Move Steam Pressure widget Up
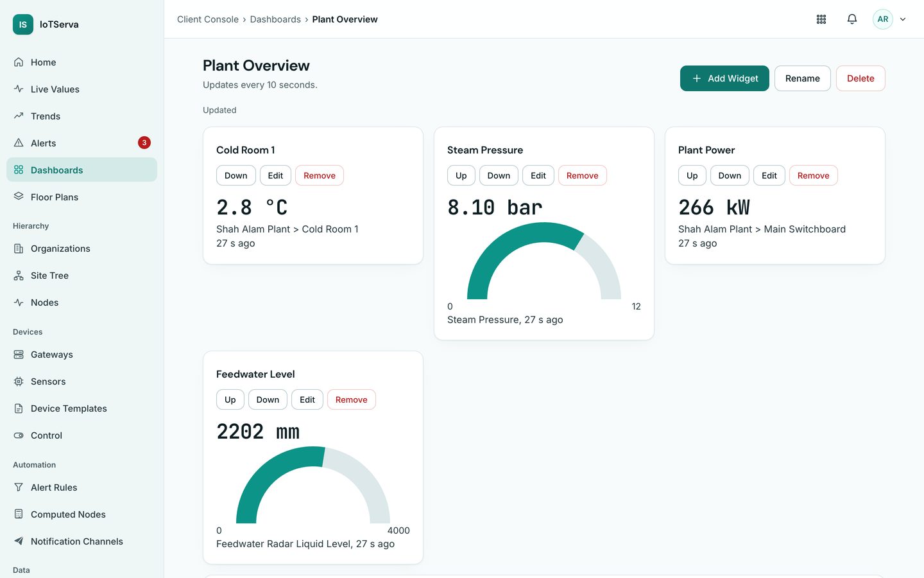The height and width of the screenshot is (578, 924). click(461, 175)
